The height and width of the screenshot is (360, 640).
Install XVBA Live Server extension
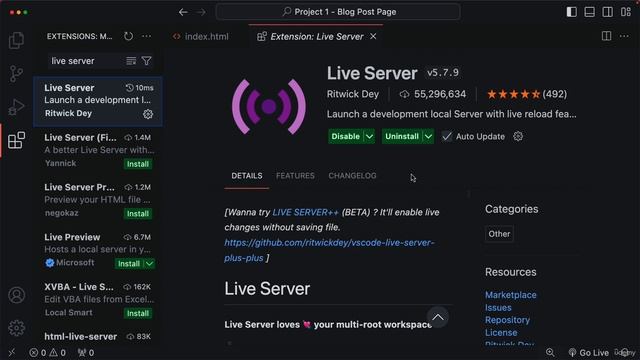[138, 313]
